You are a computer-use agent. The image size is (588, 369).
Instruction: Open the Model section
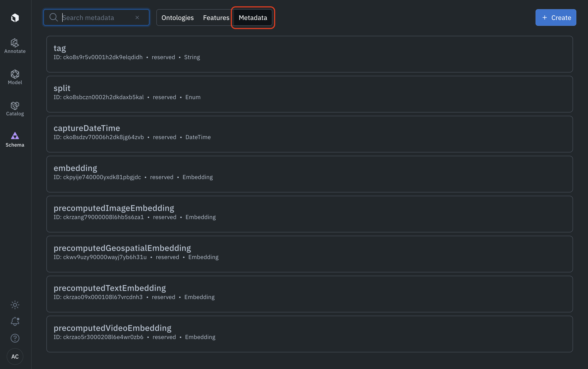(x=15, y=77)
